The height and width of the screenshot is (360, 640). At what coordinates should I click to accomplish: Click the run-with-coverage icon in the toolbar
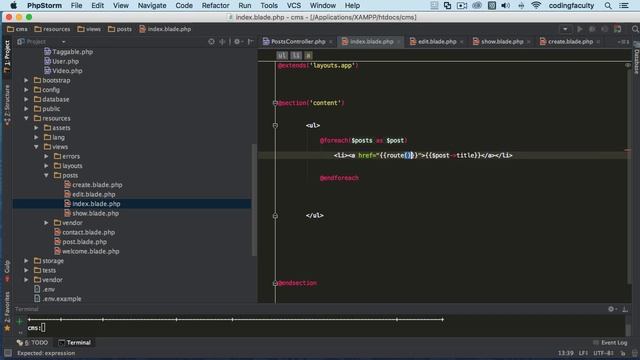pos(604,29)
